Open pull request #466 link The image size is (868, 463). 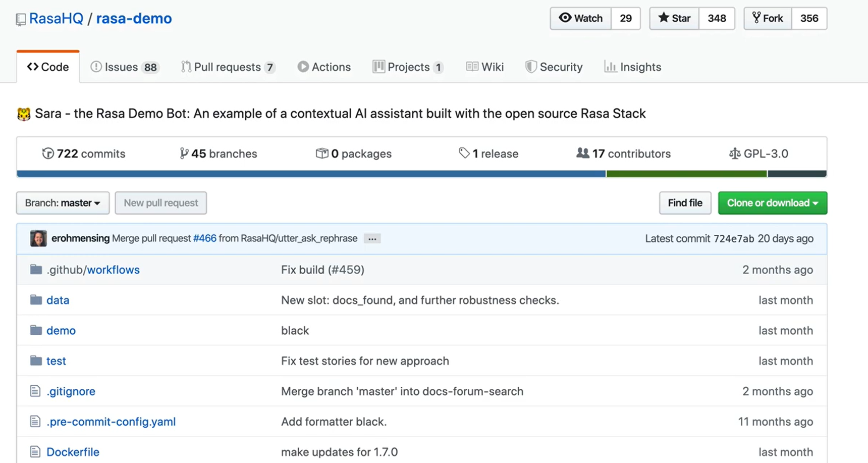pos(204,238)
